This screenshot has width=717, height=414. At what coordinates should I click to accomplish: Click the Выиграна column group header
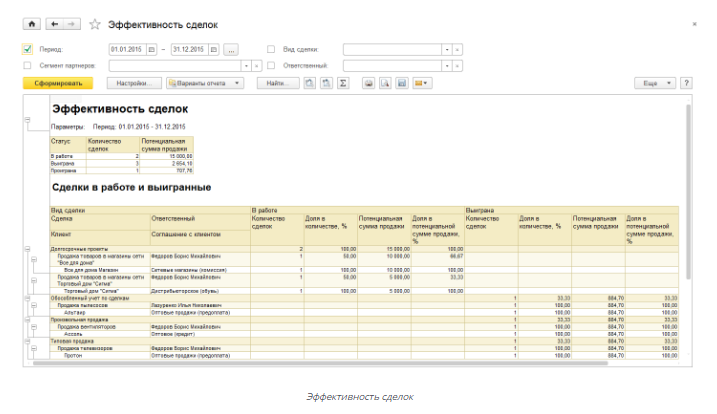pos(572,210)
